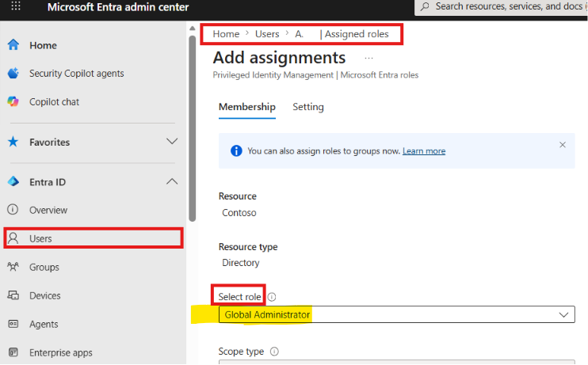This screenshot has height=365, width=588.
Task: Open the Scope type dropdown
Action: click(397, 363)
